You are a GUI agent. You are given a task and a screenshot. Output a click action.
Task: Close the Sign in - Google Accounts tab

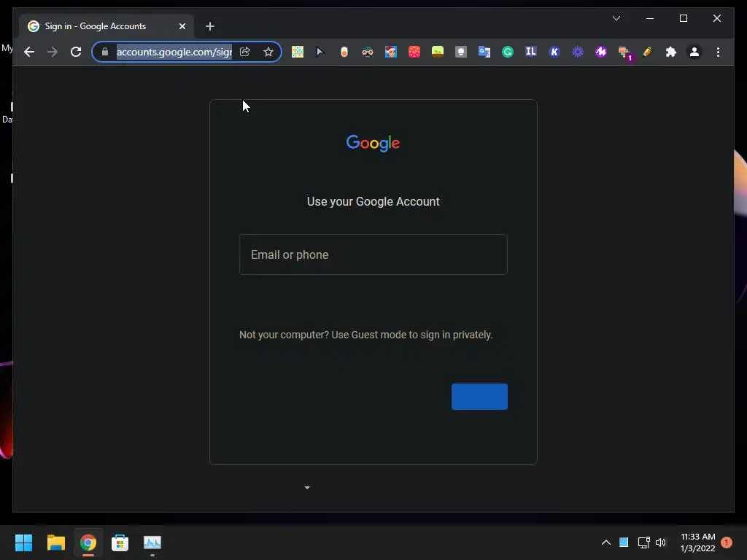(x=182, y=26)
